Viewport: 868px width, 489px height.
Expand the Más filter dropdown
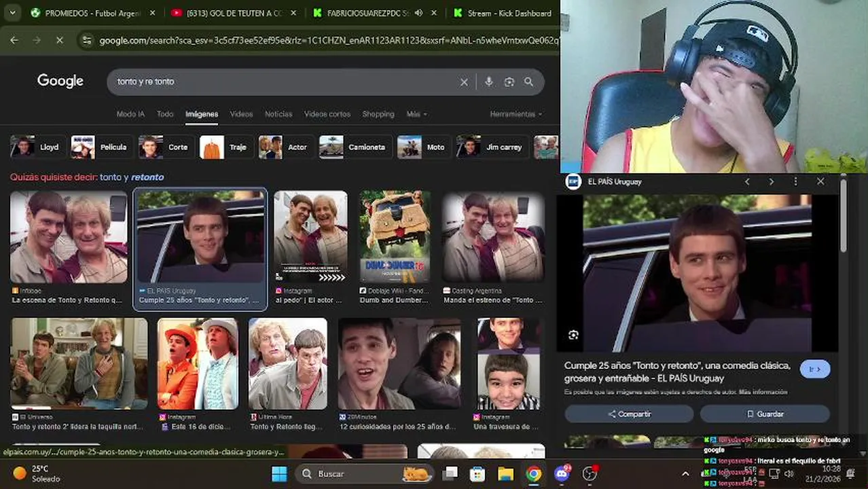(x=416, y=114)
